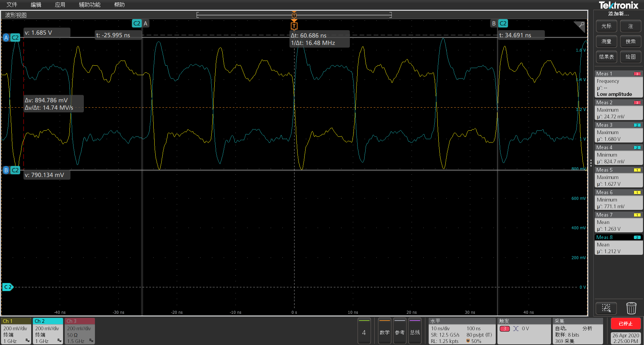This screenshot has height=345, width=644.
Task: Click the date and time display
Action: point(626,338)
